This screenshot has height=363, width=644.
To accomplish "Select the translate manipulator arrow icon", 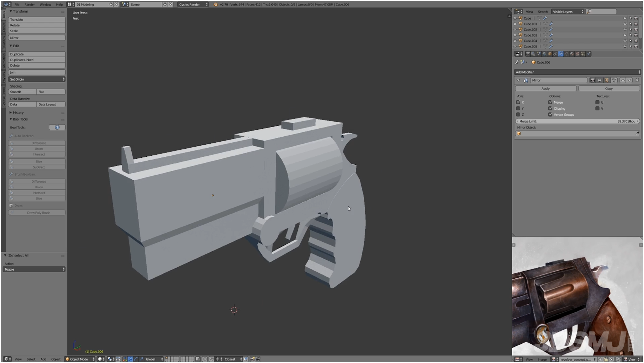I will click(x=130, y=359).
